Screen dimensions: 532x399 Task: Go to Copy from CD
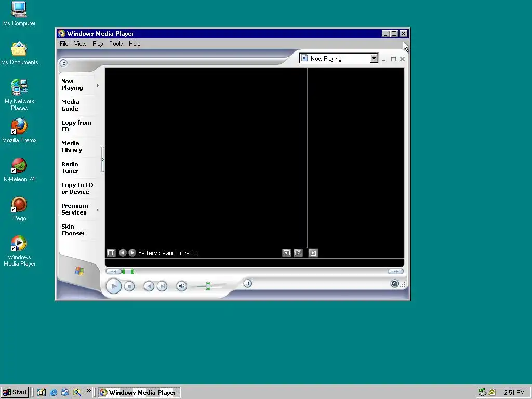(76, 126)
